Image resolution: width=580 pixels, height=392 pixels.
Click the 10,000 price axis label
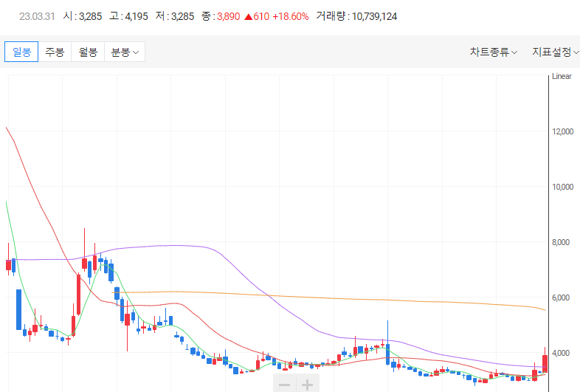(x=562, y=187)
